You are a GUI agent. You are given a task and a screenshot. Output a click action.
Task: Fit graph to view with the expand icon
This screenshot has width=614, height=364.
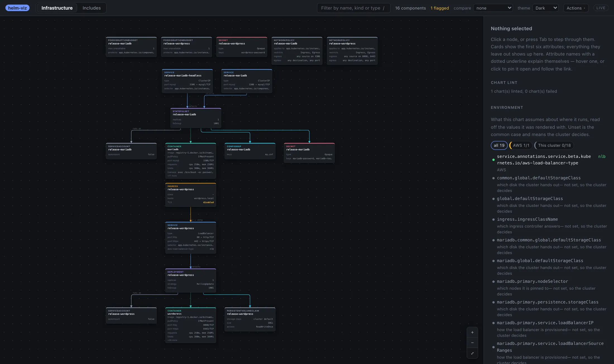tap(472, 353)
